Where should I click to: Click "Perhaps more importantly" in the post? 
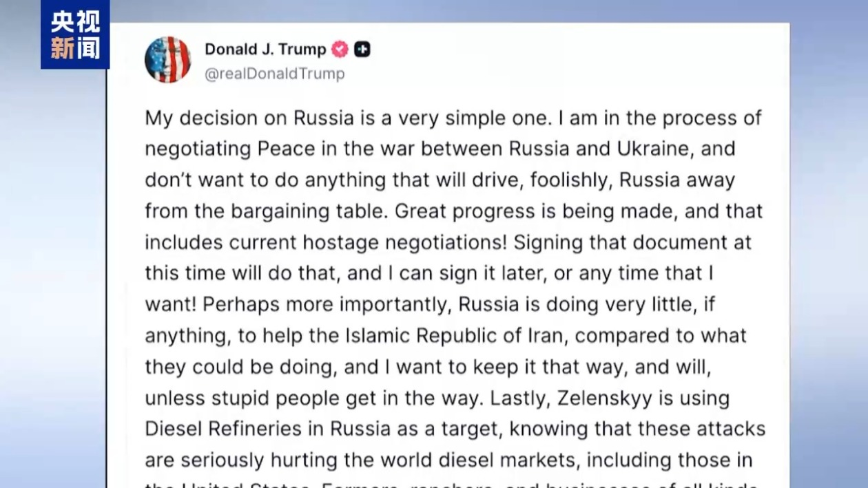click(327, 304)
